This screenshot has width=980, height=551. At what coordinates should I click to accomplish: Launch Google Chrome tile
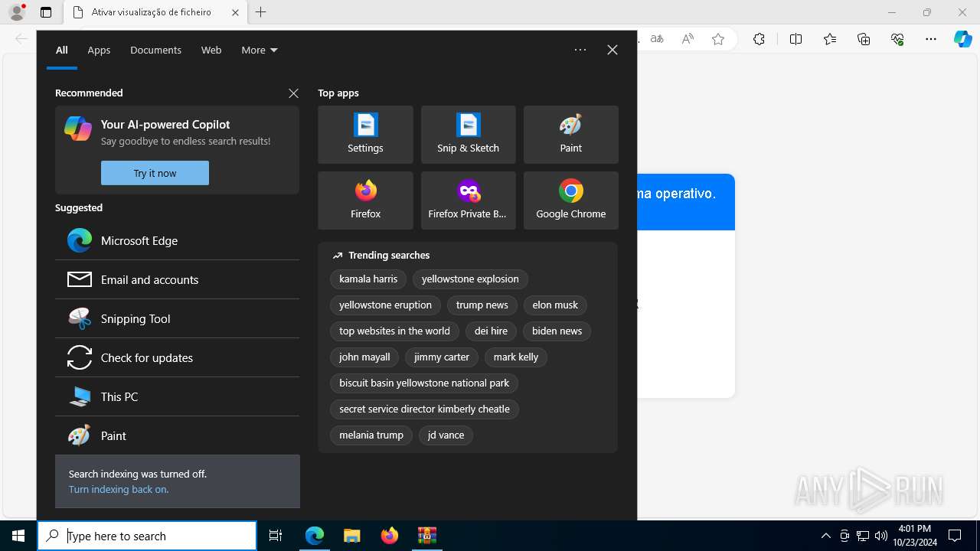570,201
